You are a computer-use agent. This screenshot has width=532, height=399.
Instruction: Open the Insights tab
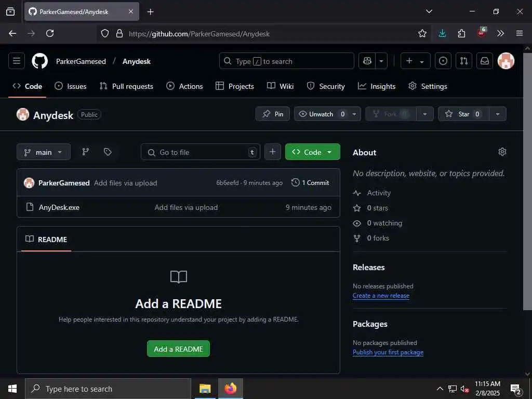(x=377, y=86)
